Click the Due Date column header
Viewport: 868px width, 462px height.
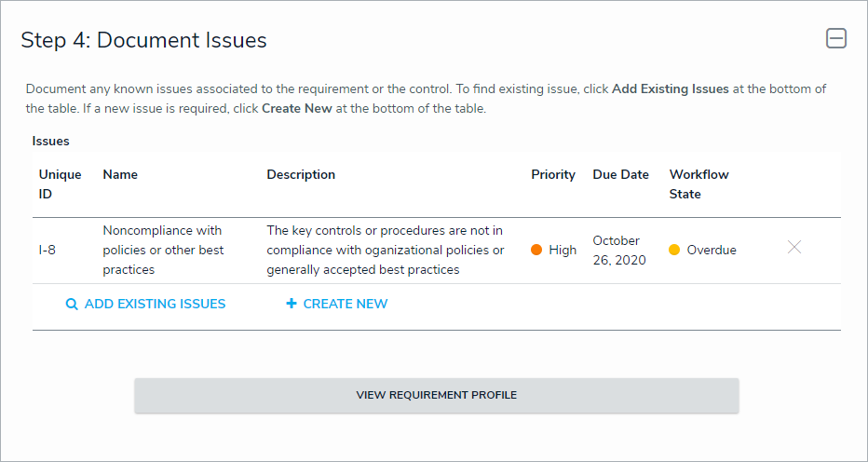coord(620,174)
